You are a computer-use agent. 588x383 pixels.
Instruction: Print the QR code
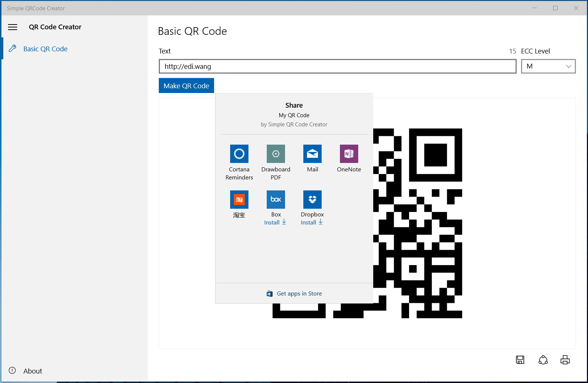coord(565,360)
